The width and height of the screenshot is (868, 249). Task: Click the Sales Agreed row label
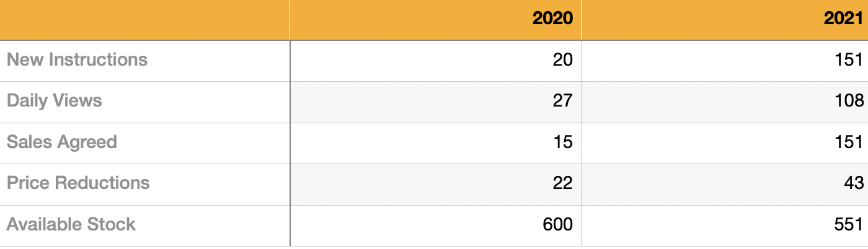62,142
